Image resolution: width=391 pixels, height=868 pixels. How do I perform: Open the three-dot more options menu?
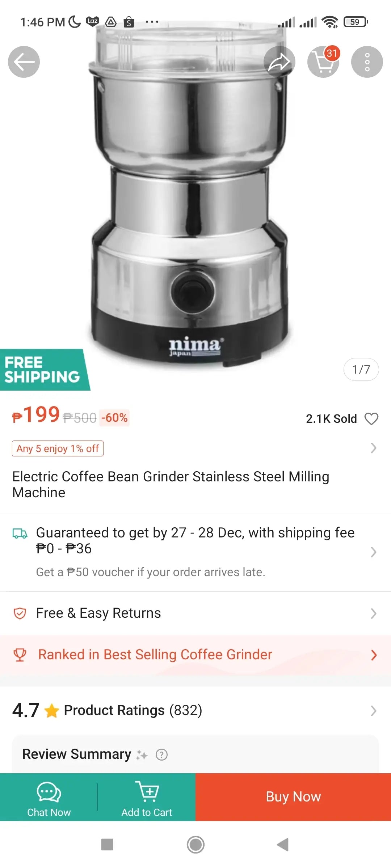pos(367,62)
